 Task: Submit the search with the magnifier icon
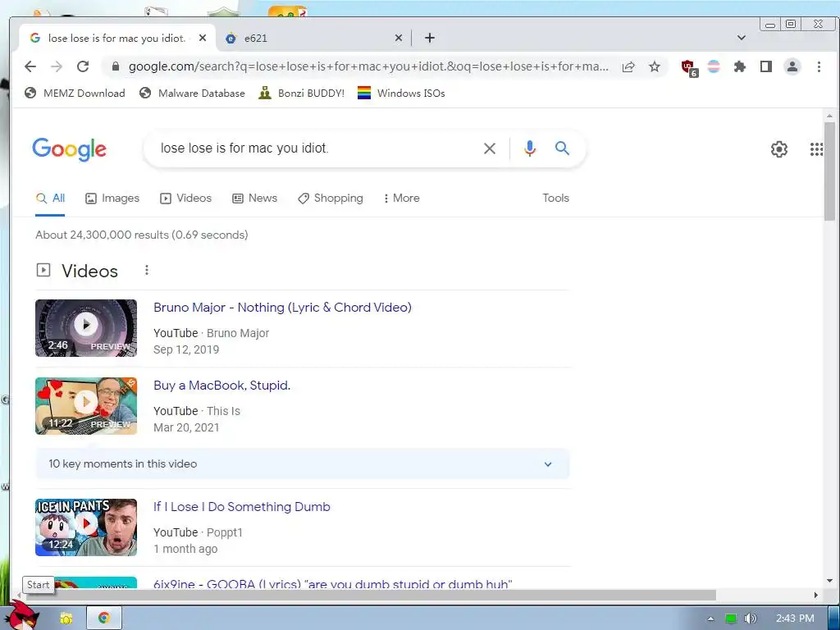click(x=562, y=148)
